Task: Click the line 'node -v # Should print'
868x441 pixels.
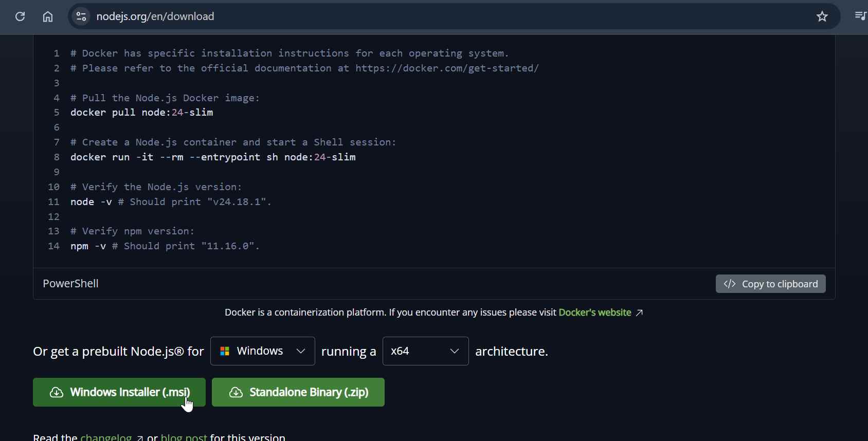Action: 171,202
